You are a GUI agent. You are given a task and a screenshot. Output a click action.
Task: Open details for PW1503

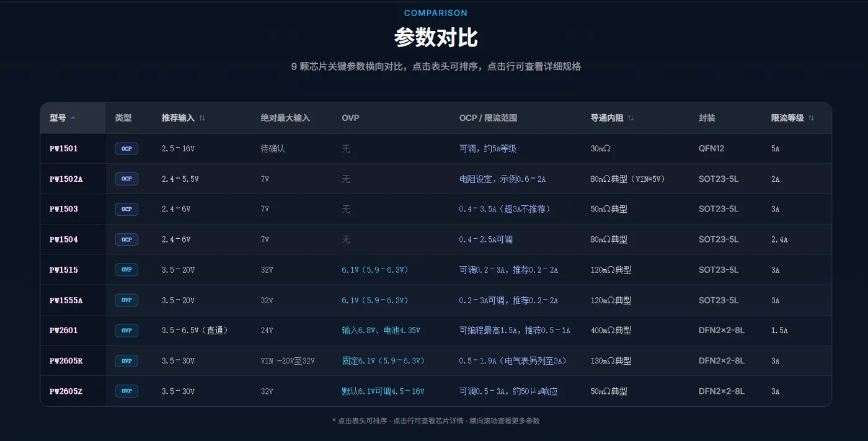pyautogui.click(x=436, y=209)
